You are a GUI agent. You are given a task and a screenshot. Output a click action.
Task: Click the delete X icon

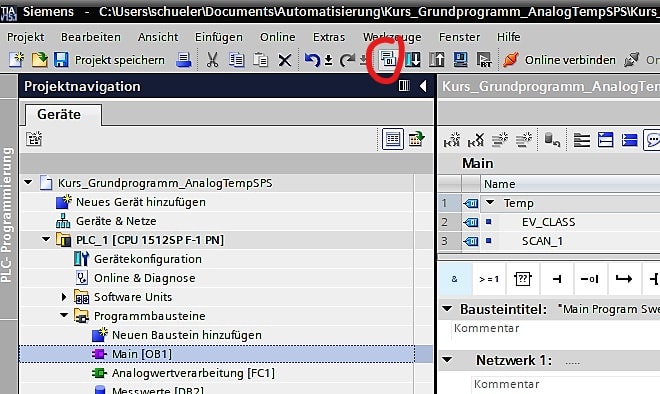[x=285, y=61]
